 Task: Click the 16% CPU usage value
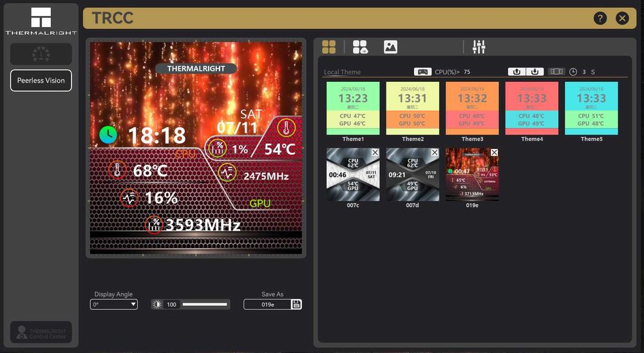160,198
